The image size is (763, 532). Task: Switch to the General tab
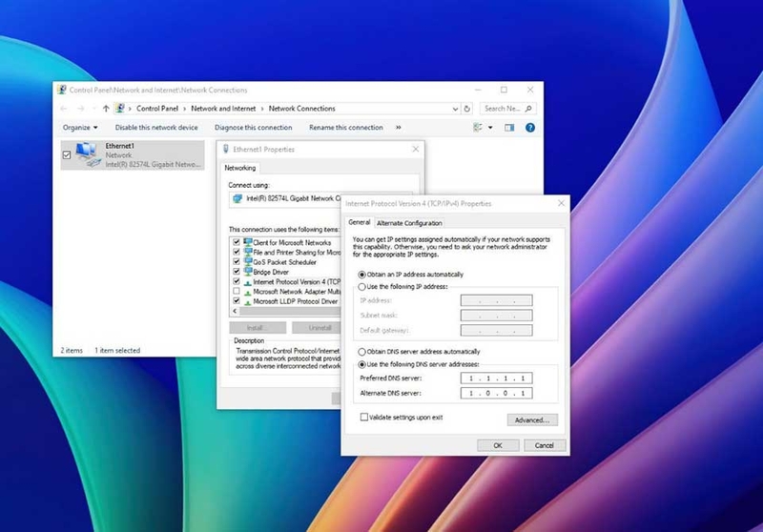click(x=360, y=222)
